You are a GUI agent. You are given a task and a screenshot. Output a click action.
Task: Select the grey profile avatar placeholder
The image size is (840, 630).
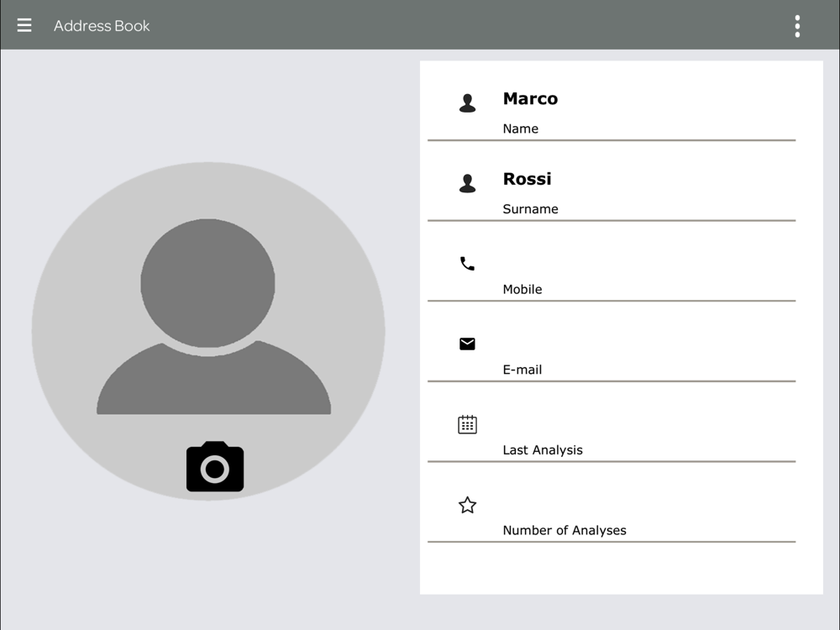pos(208,331)
